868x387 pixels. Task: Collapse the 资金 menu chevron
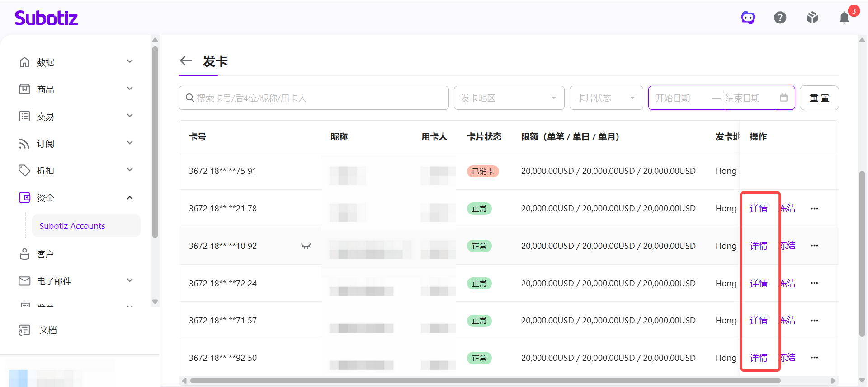tap(130, 198)
